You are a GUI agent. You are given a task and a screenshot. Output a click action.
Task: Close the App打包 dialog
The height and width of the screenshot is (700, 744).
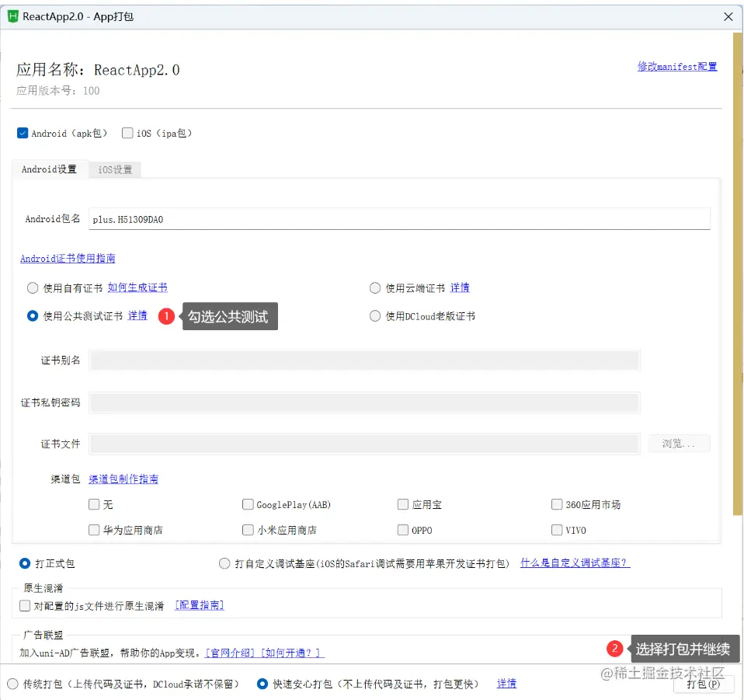728,16
